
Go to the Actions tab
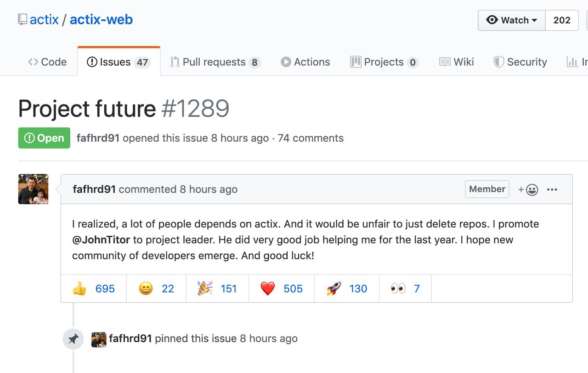point(305,62)
